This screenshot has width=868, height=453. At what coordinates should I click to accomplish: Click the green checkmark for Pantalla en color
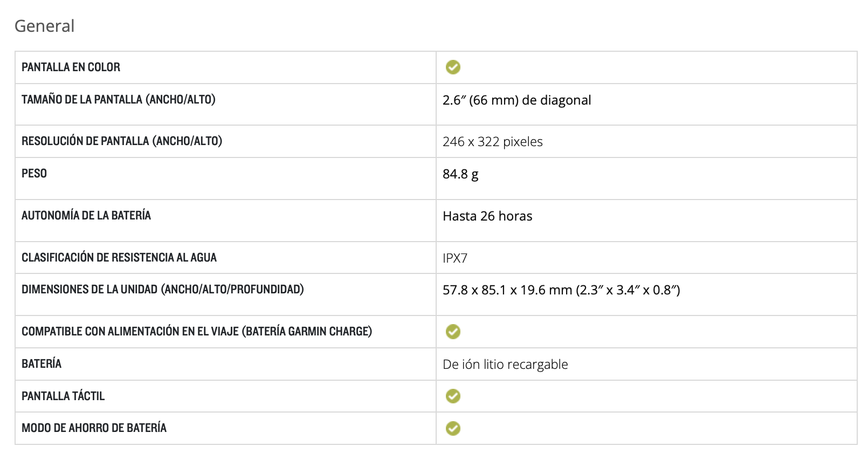coord(453,67)
